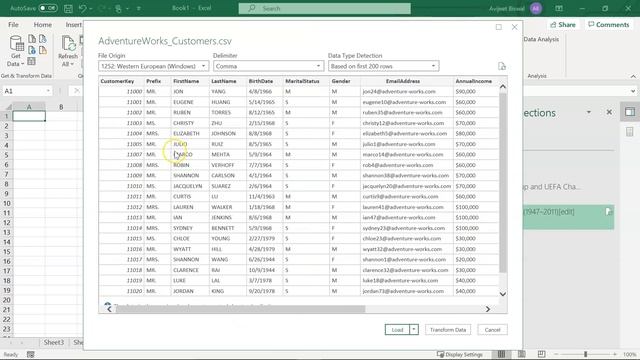Screen dimensions: 640x360
Task: Select the 1947–2011[edit] query item
Action: [x=568, y=217]
